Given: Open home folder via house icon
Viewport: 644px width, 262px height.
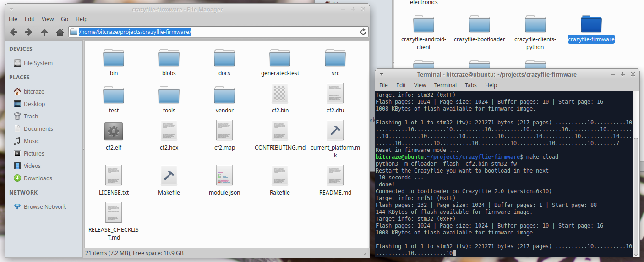Looking at the screenshot, I should pos(60,32).
